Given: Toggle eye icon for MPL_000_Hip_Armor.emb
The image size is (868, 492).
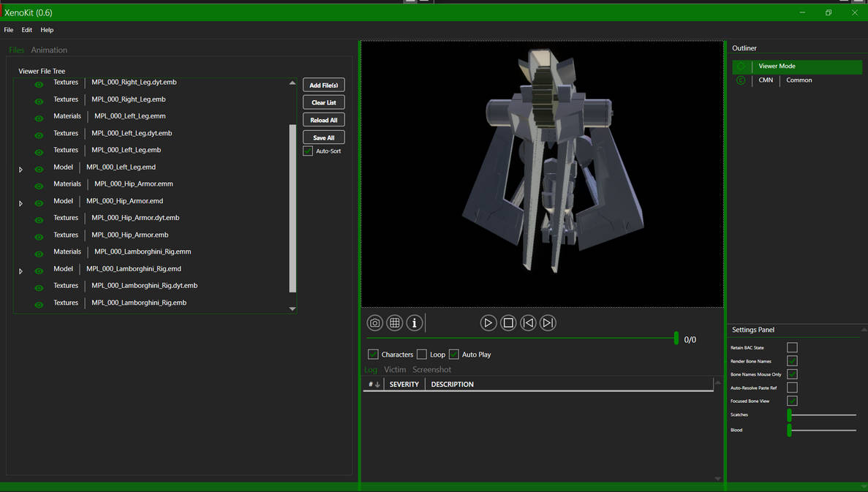Looking at the screenshot, I should tap(39, 237).
